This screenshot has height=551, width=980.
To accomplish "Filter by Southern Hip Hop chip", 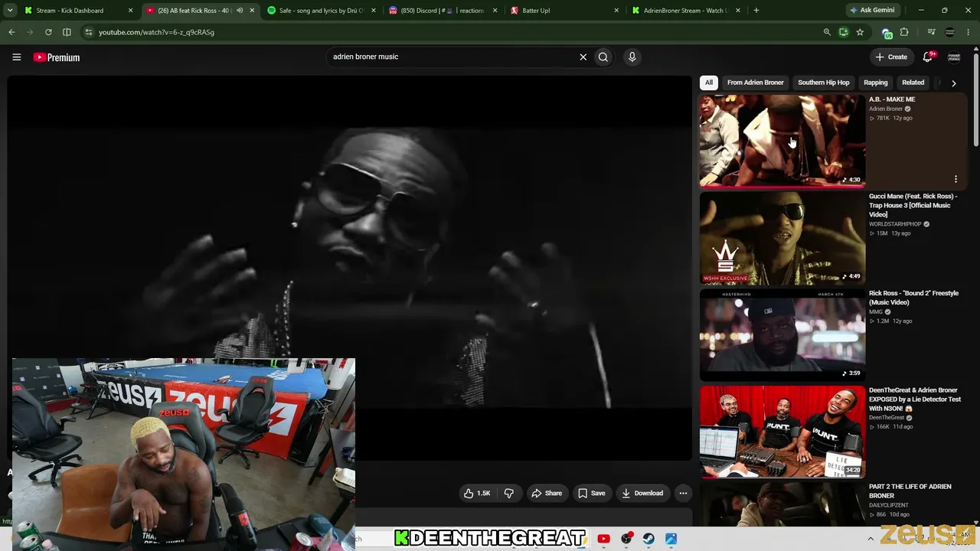I will (x=824, y=83).
